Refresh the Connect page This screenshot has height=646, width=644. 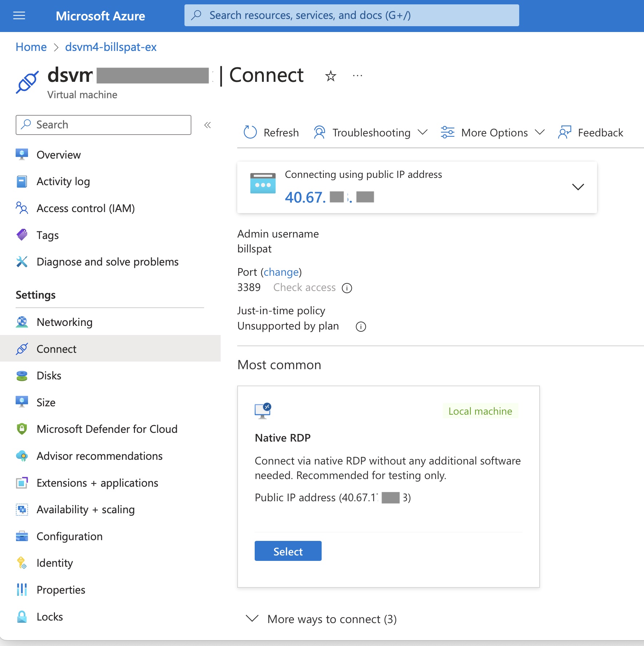pyautogui.click(x=271, y=132)
